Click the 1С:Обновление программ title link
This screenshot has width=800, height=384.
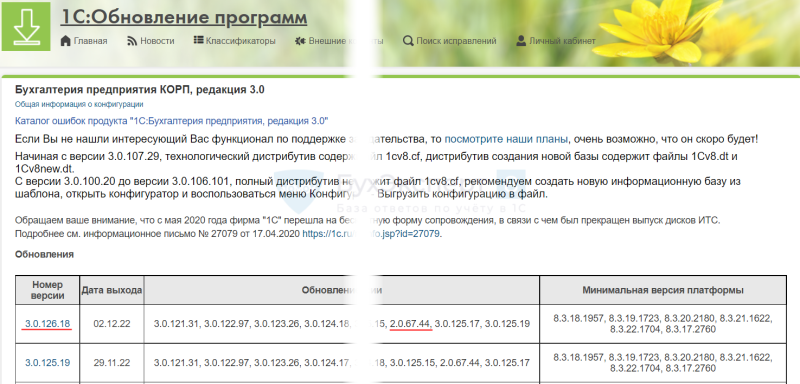tap(184, 17)
